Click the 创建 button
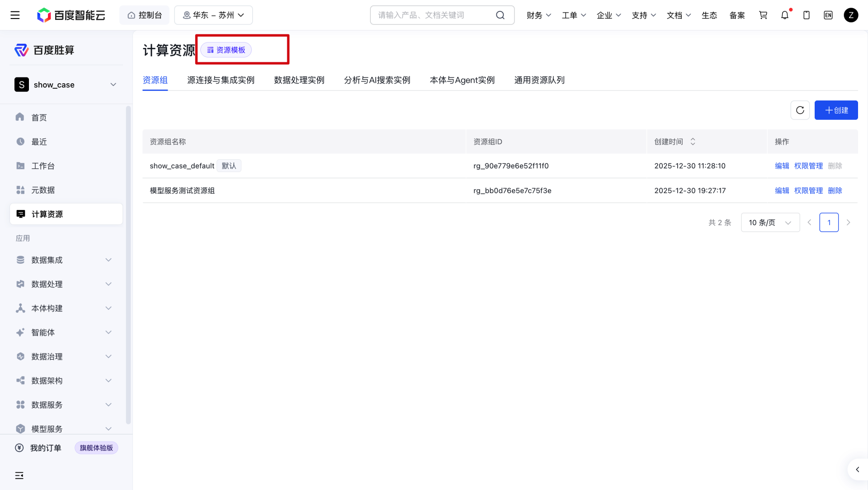868x490 pixels. click(836, 110)
